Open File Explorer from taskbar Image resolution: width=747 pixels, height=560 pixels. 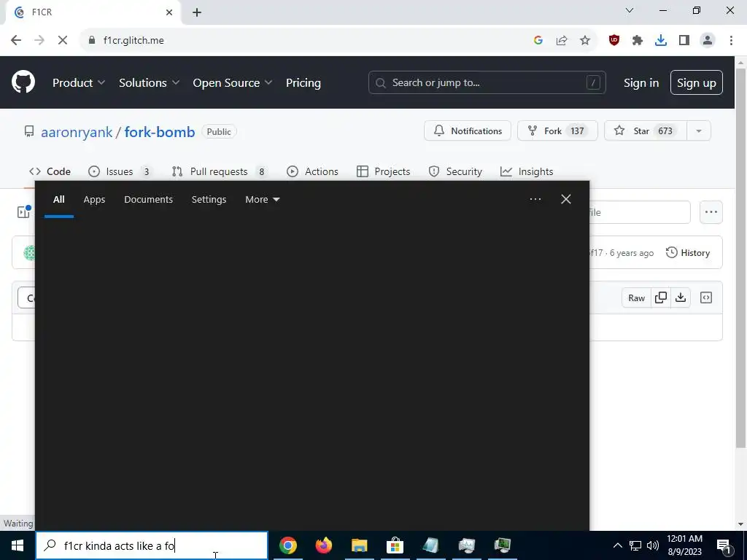coord(360,545)
